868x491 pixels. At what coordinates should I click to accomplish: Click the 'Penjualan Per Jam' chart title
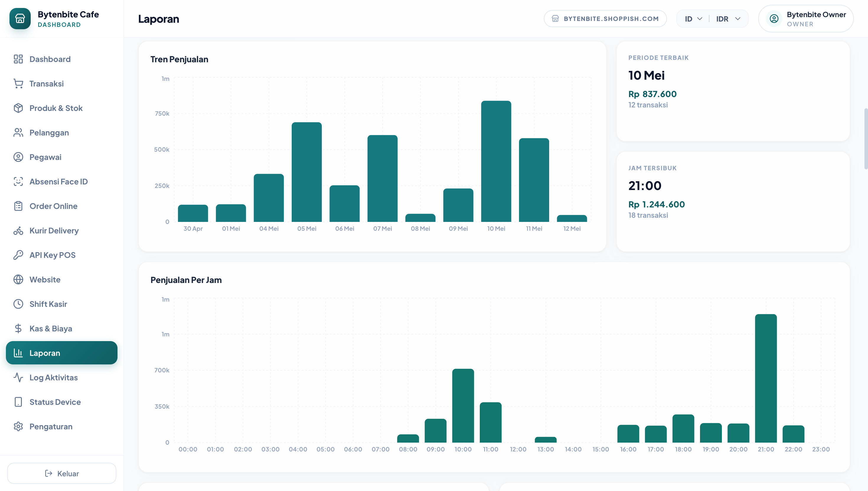pyautogui.click(x=186, y=280)
